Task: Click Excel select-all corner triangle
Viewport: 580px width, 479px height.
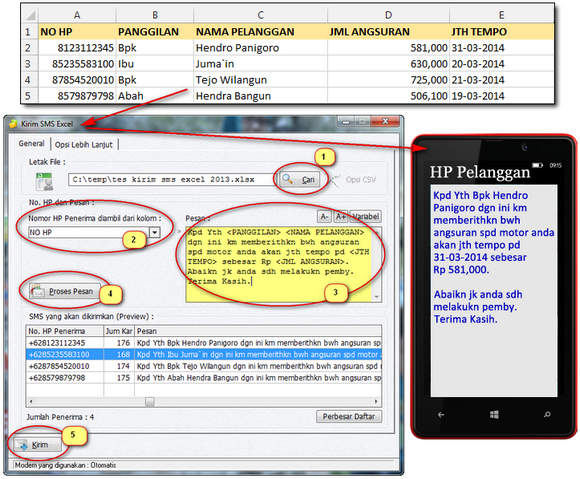Action: click(x=30, y=15)
